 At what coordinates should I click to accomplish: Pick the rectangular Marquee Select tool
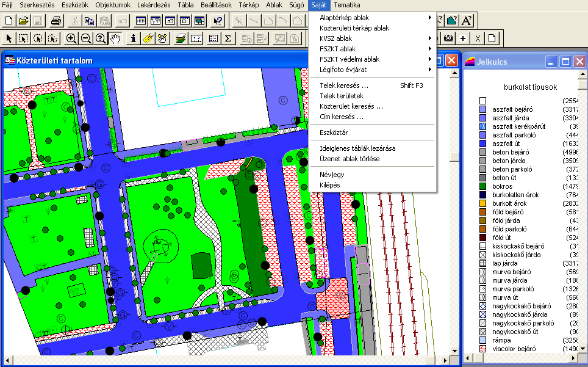pyautogui.click(x=23, y=38)
